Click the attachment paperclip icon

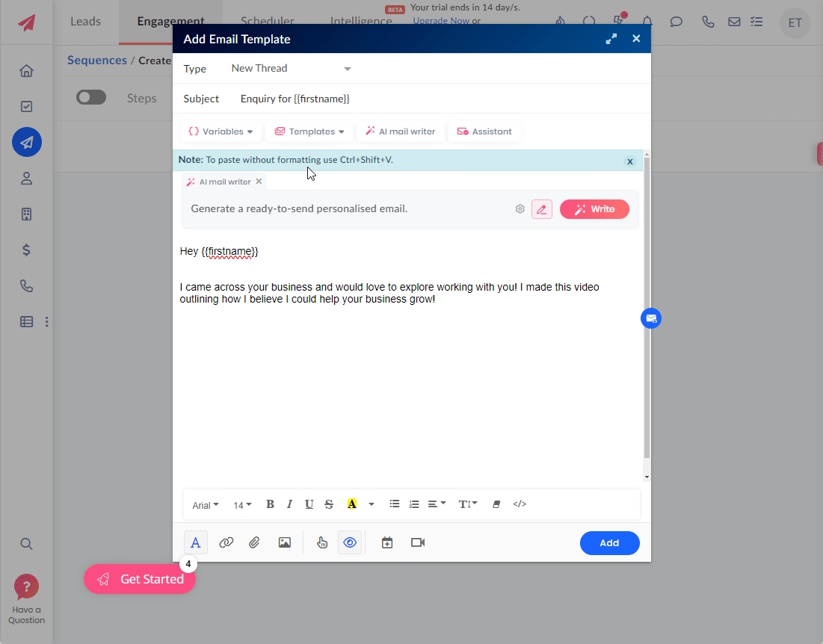[255, 543]
